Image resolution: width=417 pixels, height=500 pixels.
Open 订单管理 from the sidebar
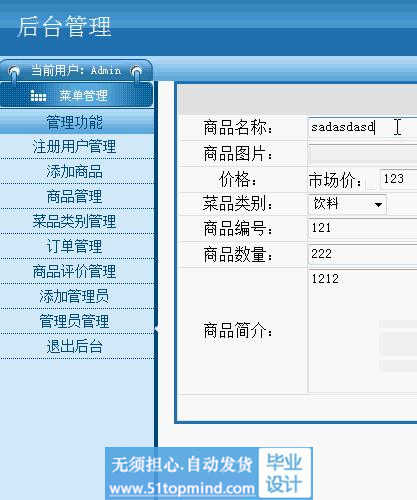pos(74,247)
